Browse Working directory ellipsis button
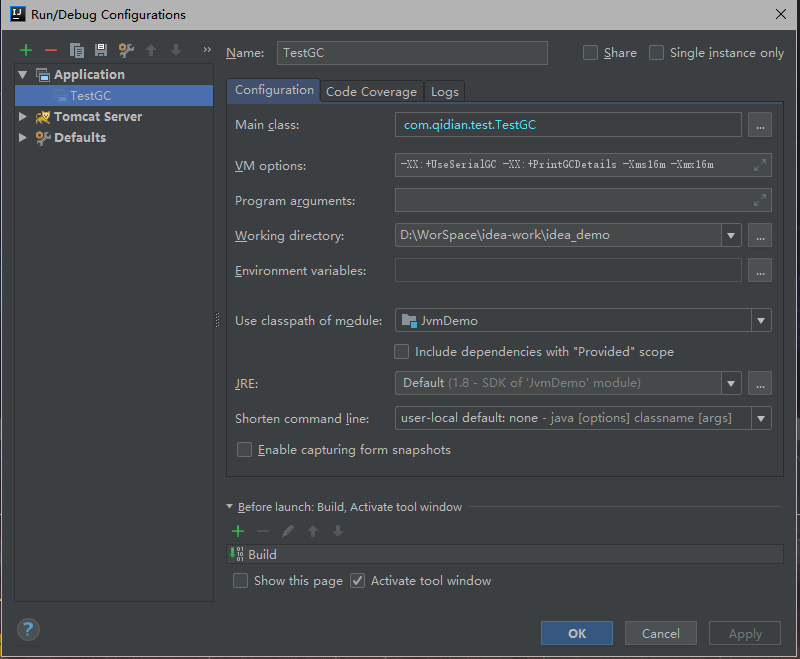The height and width of the screenshot is (659, 800). click(760, 236)
